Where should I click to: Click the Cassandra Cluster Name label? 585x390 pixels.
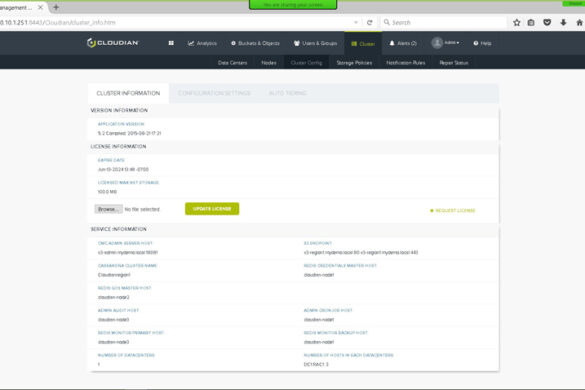(x=127, y=265)
